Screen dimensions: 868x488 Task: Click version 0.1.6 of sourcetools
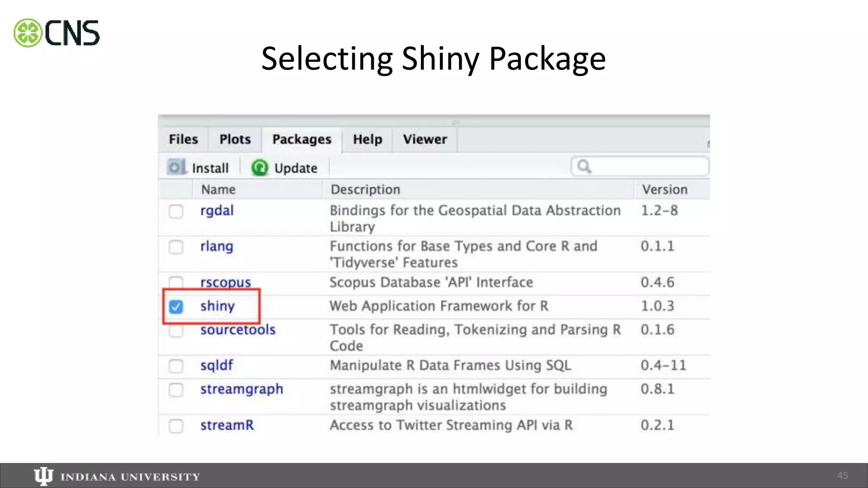pos(657,330)
